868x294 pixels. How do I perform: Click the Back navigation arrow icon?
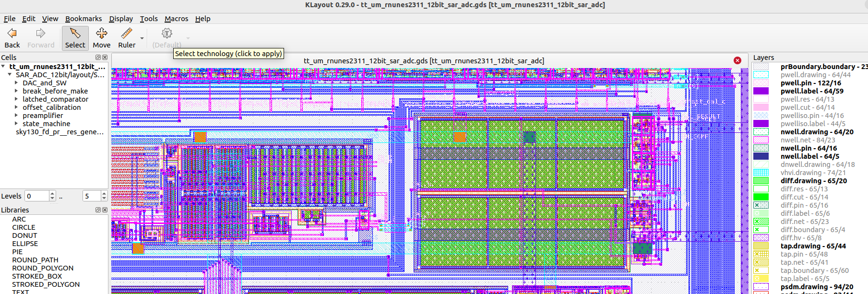(12, 34)
